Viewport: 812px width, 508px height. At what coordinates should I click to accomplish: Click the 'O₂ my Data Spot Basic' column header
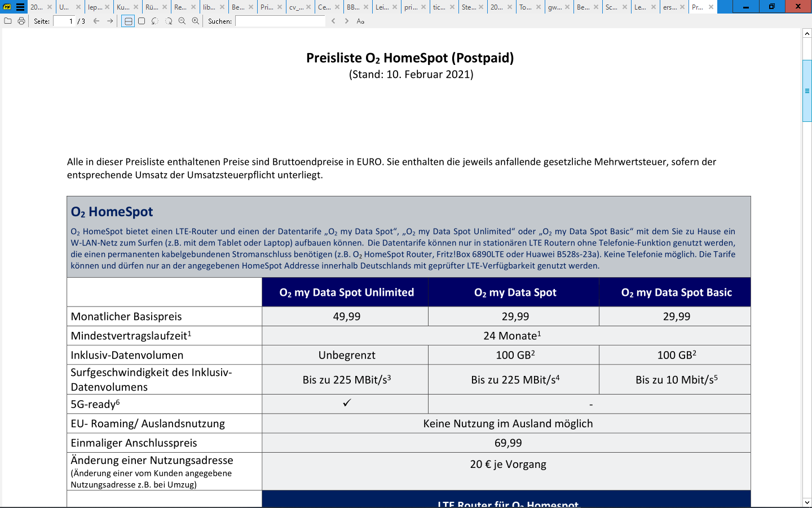[675, 292]
